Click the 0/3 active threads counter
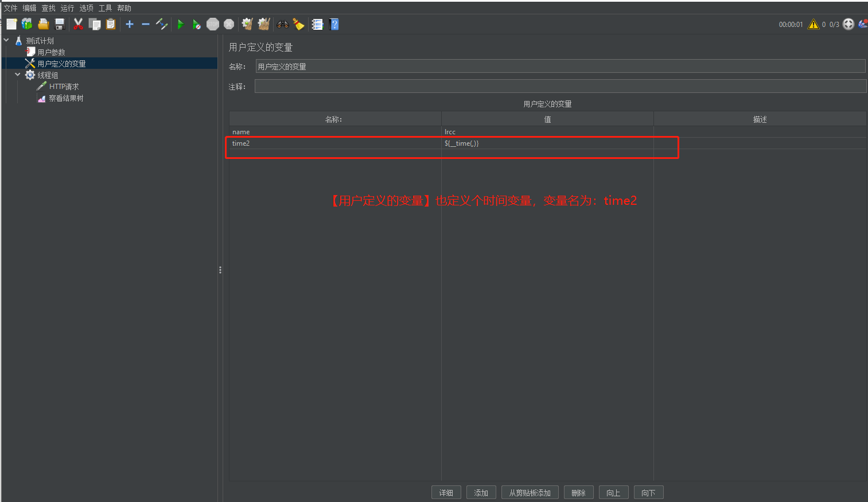The width and height of the screenshot is (868, 502). 834,25
